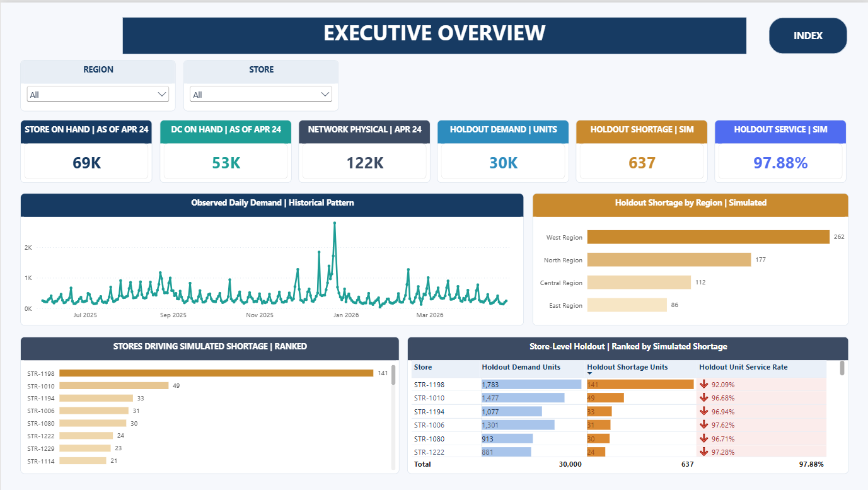868x490 pixels.
Task: Sort by Store column header
Action: click(x=423, y=367)
